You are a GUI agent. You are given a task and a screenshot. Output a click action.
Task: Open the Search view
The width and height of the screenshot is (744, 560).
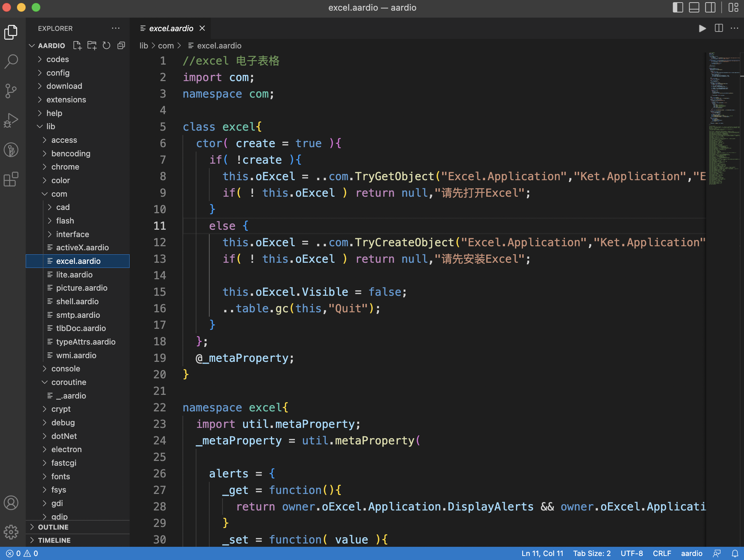click(x=11, y=62)
